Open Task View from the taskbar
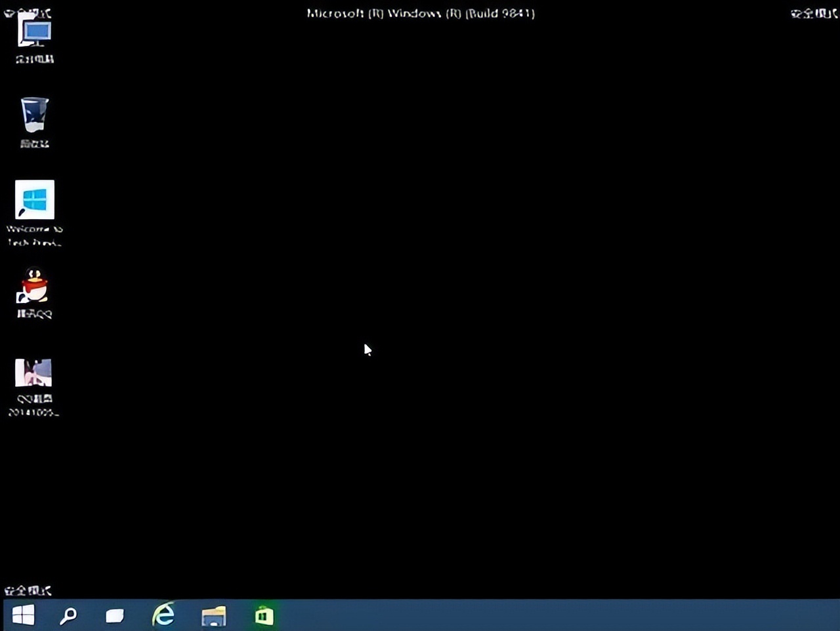This screenshot has width=840, height=631. click(x=114, y=615)
